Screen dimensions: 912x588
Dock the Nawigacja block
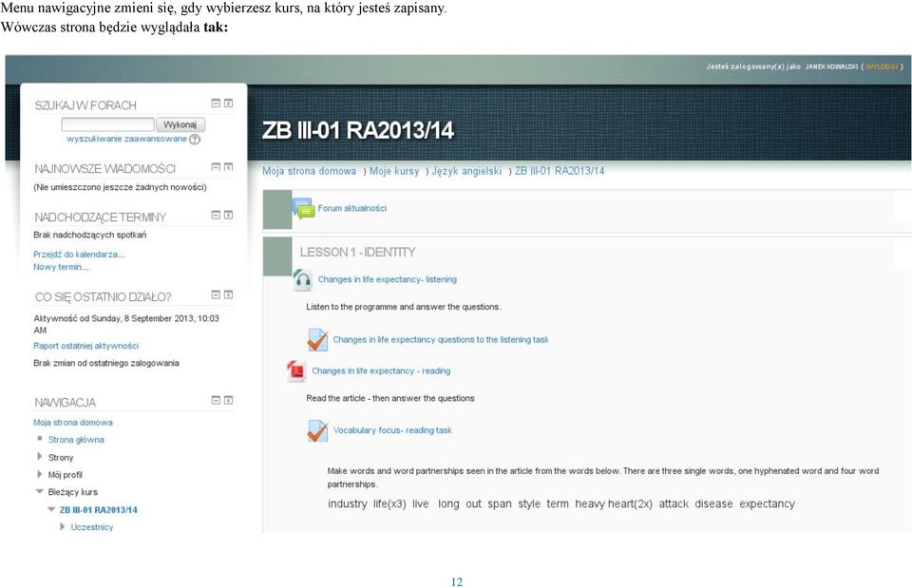tap(229, 400)
